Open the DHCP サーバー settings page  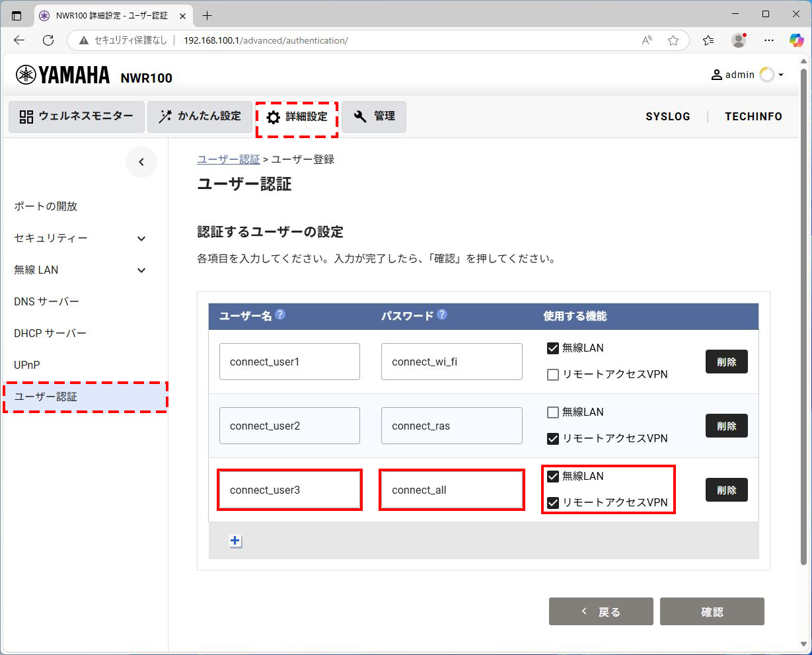(50, 332)
